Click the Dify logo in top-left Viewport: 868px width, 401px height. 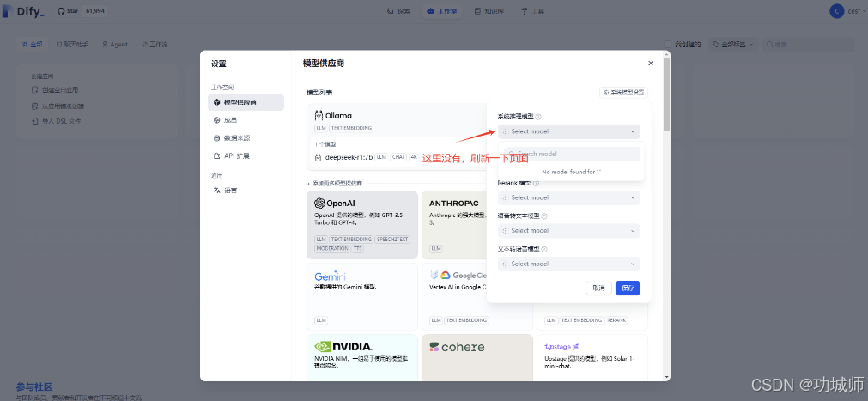24,11
